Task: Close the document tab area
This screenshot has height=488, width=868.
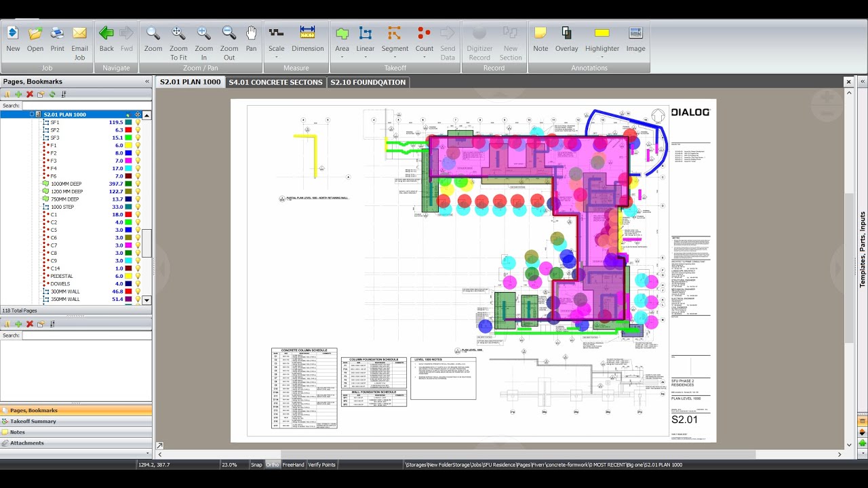Action: pyautogui.click(x=848, y=82)
